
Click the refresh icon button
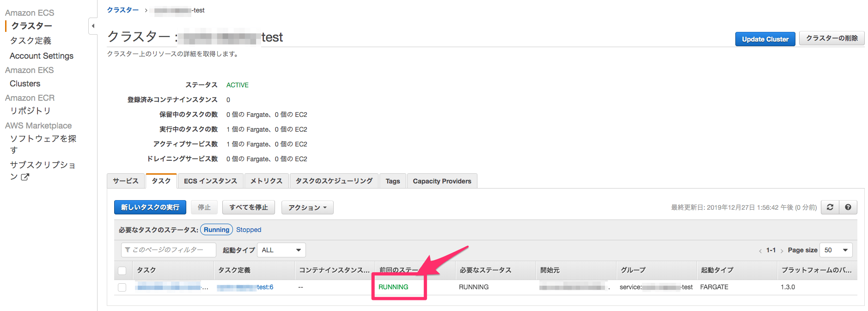point(830,207)
